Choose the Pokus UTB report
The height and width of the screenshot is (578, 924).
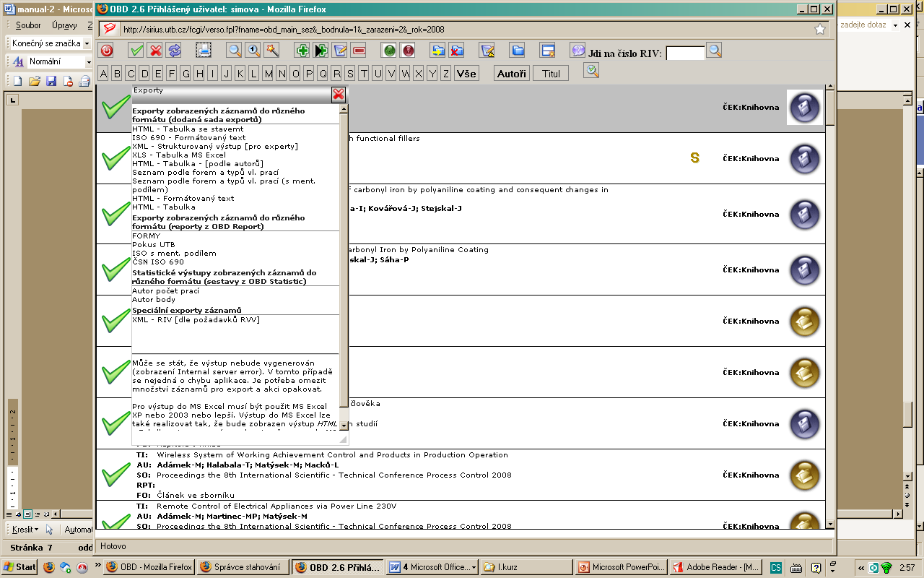(154, 244)
